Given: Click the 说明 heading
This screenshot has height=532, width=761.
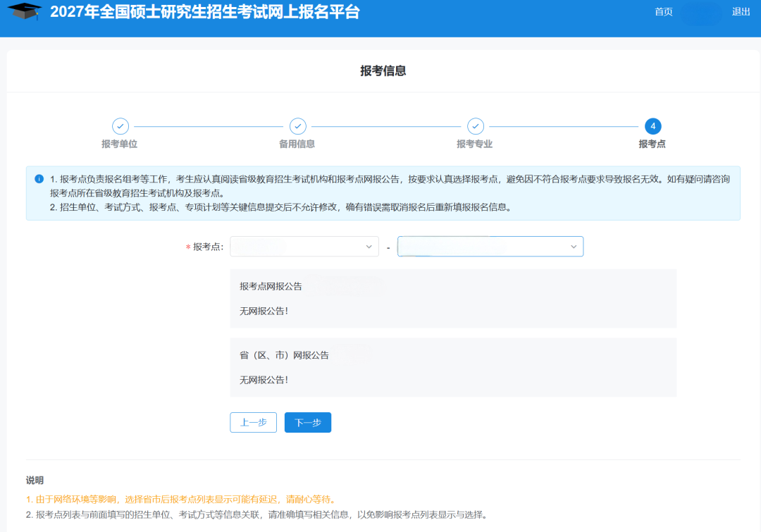Looking at the screenshot, I should pyautogui.click(x=35, y=480).
